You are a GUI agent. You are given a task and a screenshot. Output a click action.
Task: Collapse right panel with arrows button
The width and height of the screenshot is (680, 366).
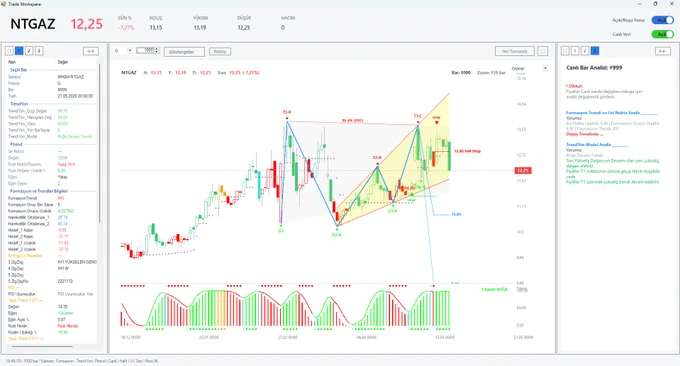(663, 51)
